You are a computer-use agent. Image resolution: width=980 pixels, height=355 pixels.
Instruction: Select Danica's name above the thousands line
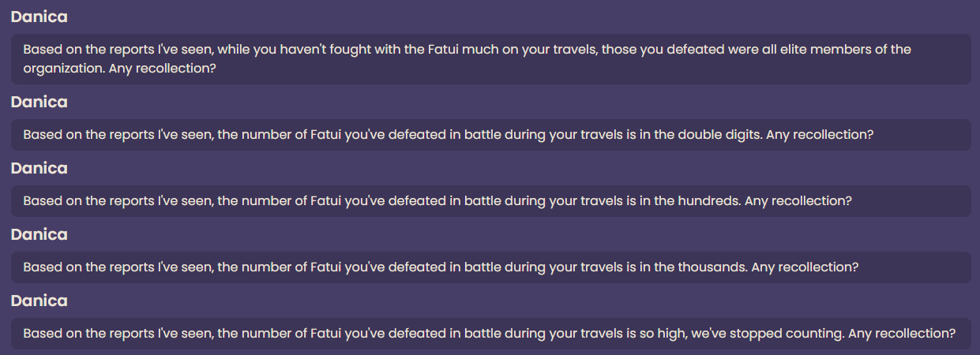[39, 234]
